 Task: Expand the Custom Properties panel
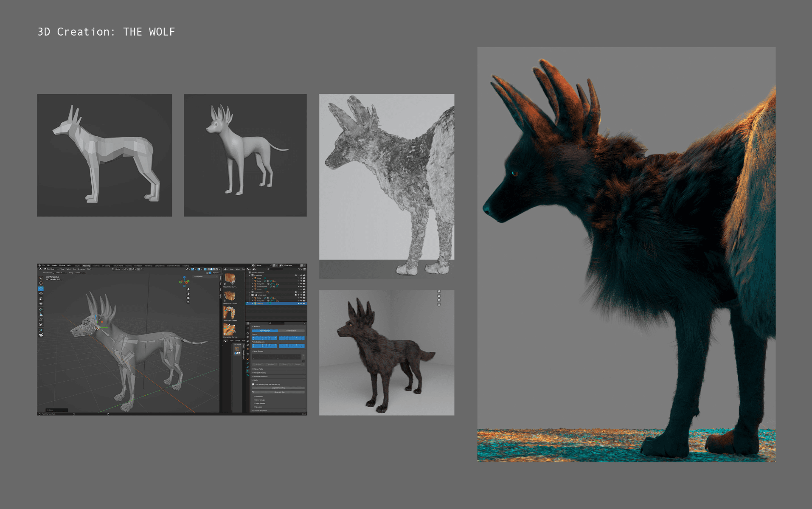point(278,411)
